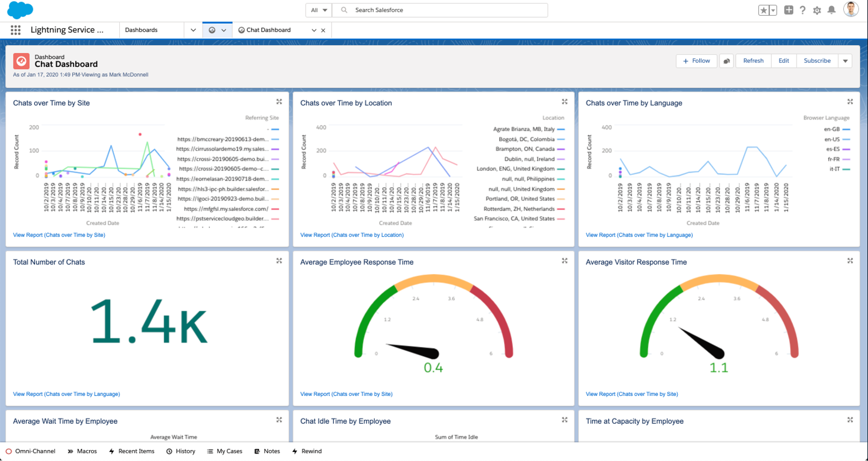The image size is (868, 461).
Task: Open Omni-Channel in the utility bar
Action: tap(31, 451)
